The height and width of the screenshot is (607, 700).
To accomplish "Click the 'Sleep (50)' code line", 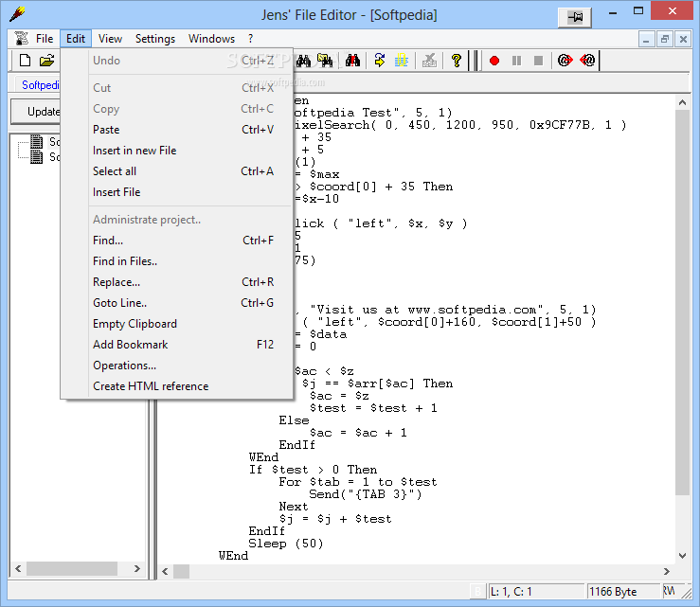I will [x=286, y=544].
